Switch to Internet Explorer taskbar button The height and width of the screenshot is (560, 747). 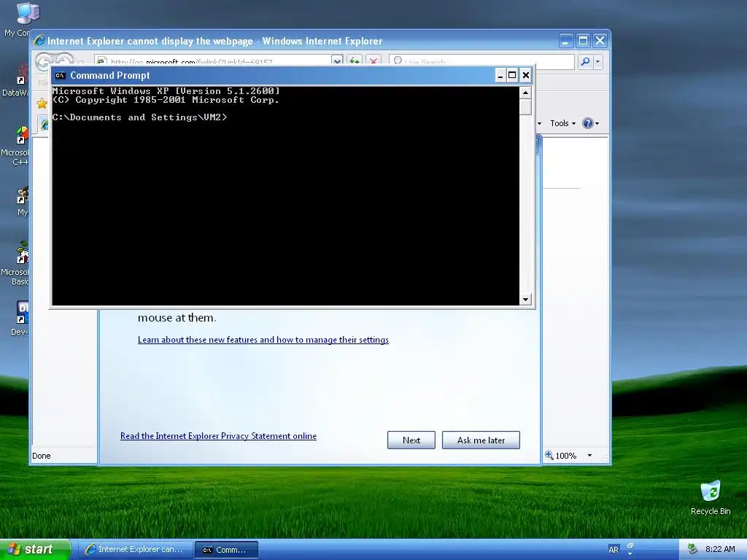135,550
